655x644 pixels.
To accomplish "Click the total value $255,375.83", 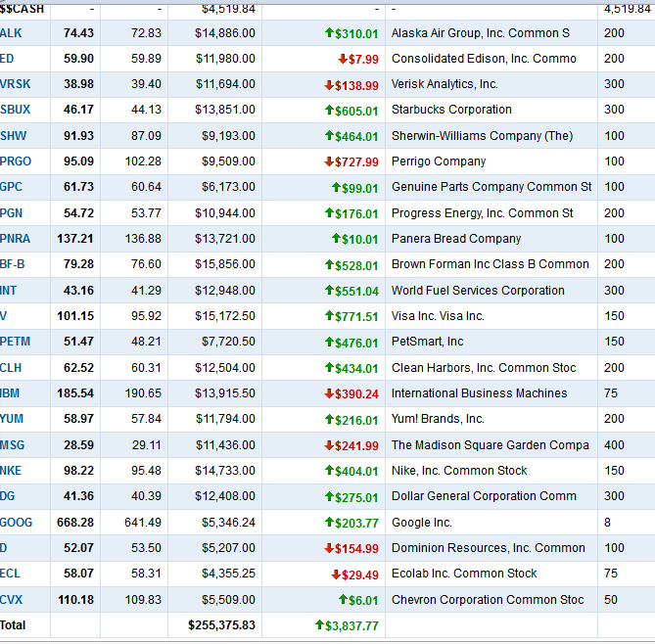I will tap(221, 624).
